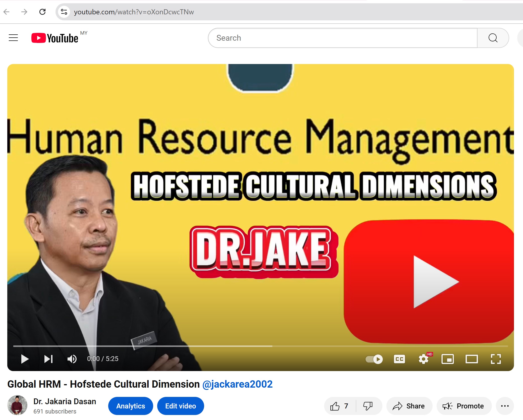Reload the YouTube page
This screenshot has width=523, height=420.
(43, 12)
